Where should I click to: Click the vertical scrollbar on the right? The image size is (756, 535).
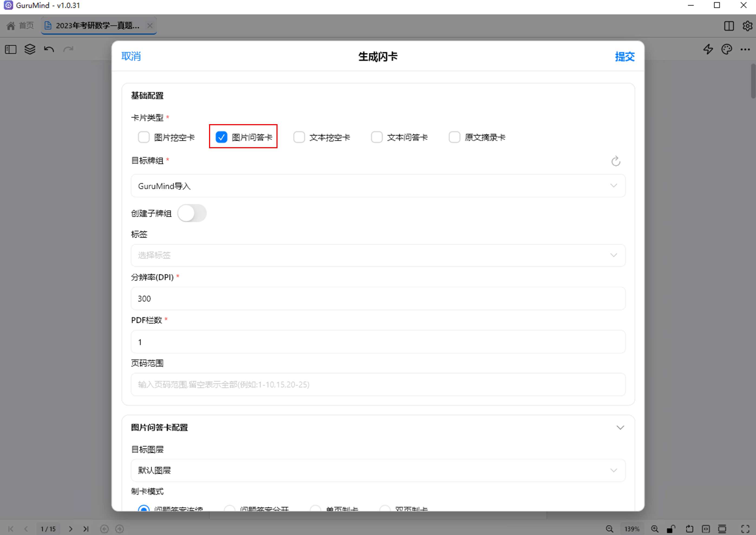(753, 81)
